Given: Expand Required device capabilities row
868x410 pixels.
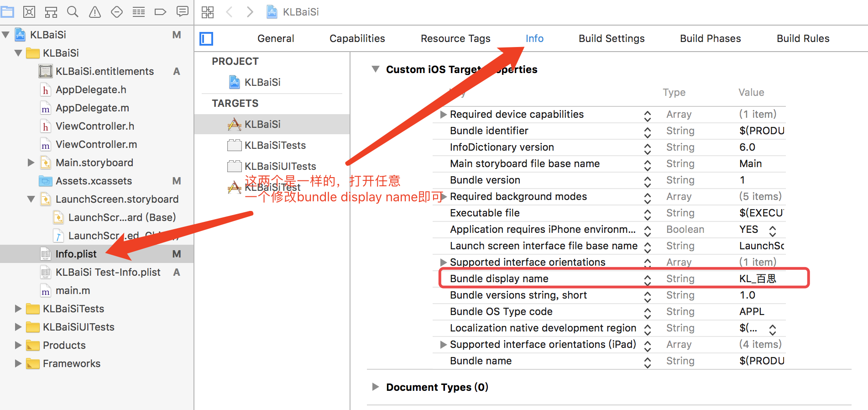Looking at the screenshot, I should [x=443, y=114].
